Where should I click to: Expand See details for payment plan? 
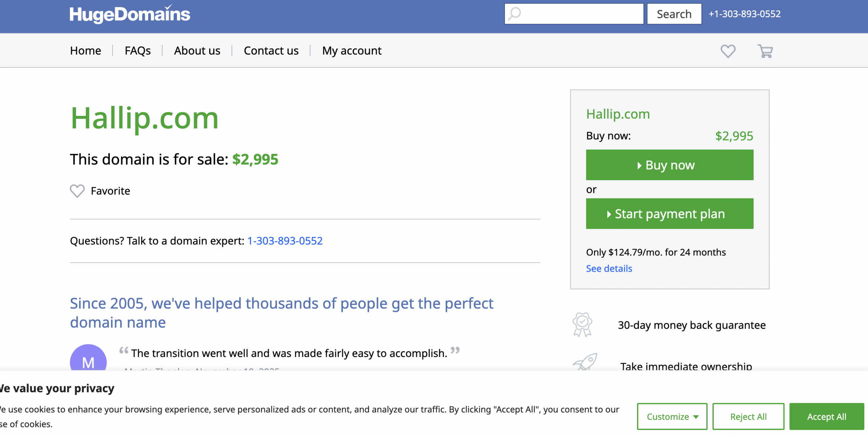pyautogui.click(x=609, y=269)
